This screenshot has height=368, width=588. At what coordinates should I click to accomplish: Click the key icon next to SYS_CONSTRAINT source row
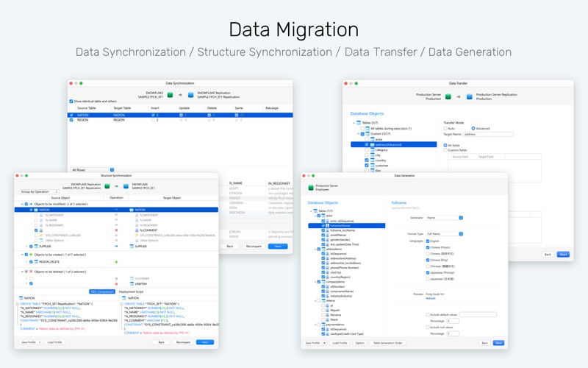tap(41, 236)
